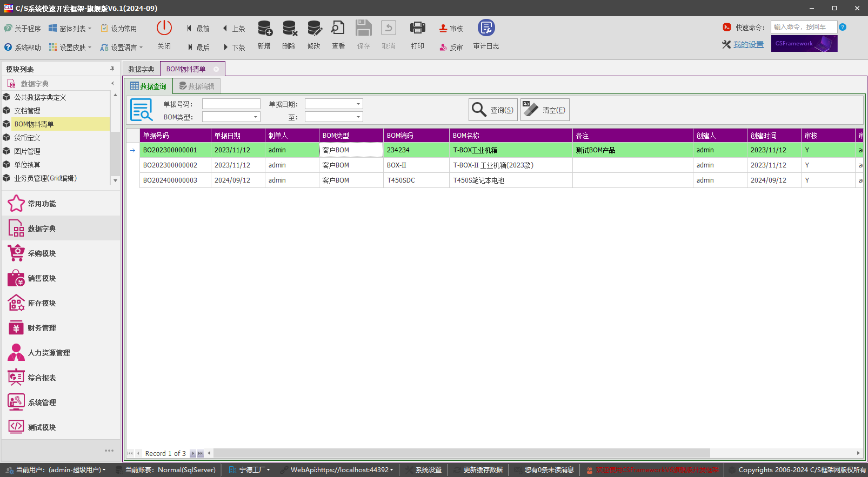The height and width of the screenshot is (477, 868).
Task: Open 常用功能 star module
Action: tap(61, 204)
